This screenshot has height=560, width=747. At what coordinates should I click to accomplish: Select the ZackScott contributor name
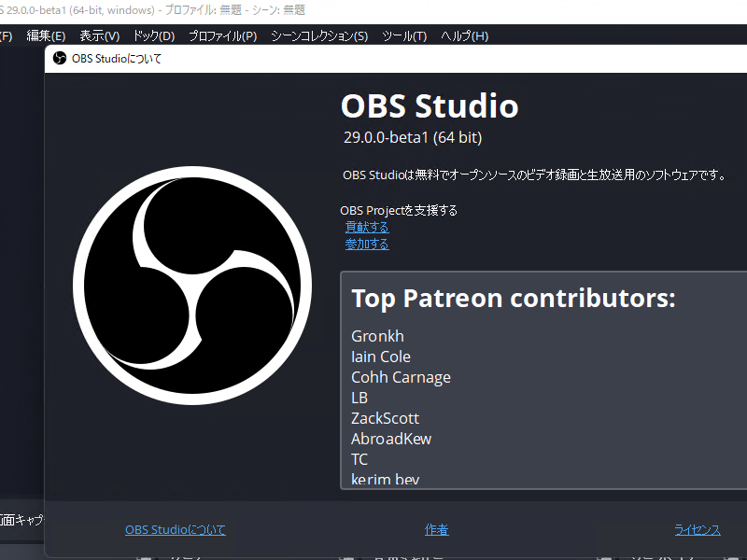pyautogui.click(x=385, y=418)
